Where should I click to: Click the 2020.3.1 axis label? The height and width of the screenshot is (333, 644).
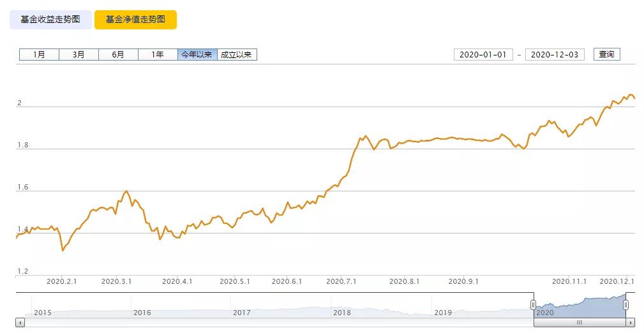[117, 282]
